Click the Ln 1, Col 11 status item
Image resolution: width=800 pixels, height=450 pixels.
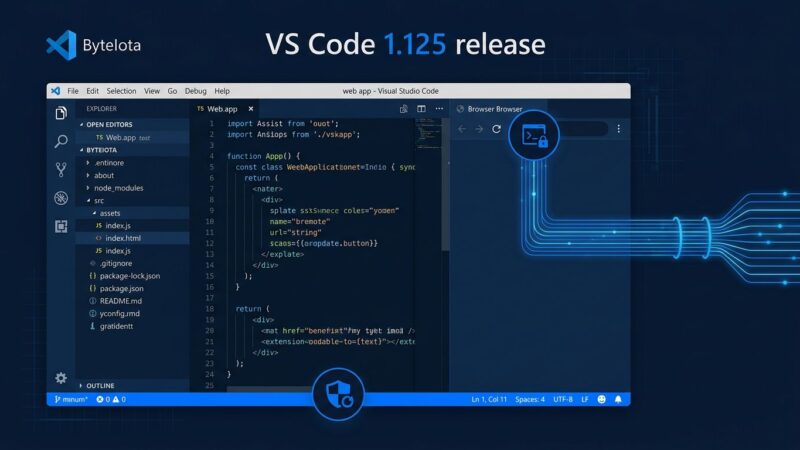coord(489,399)
